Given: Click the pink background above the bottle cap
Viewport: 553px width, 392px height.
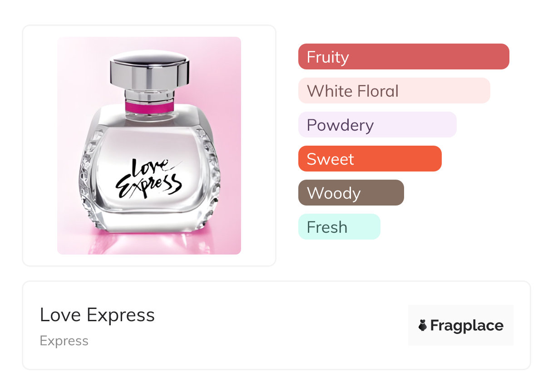Looking at the screenshot, I should pyautogui.click(x=149, y=43).
